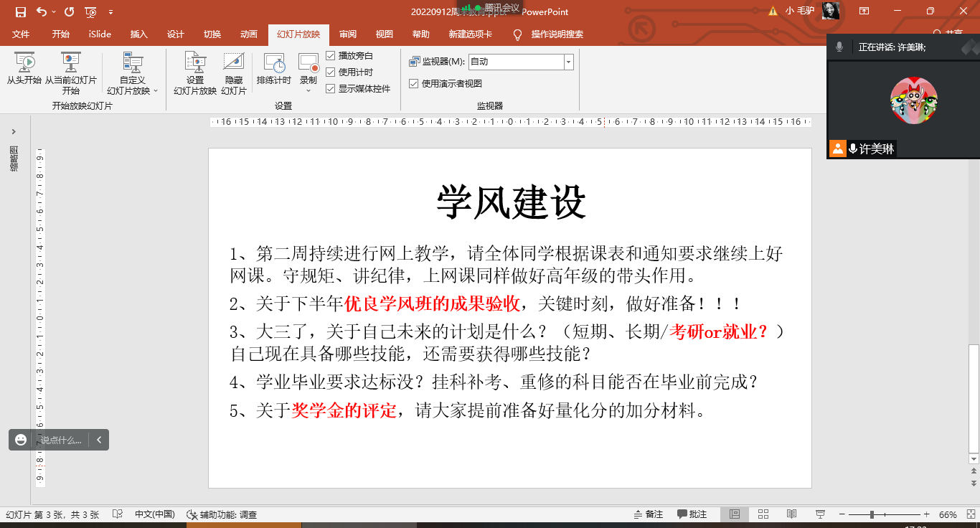Click the 备注 (Notes) button
This screenshot has height=528, width=980.
pyautogui.click(x=648, y=514)
